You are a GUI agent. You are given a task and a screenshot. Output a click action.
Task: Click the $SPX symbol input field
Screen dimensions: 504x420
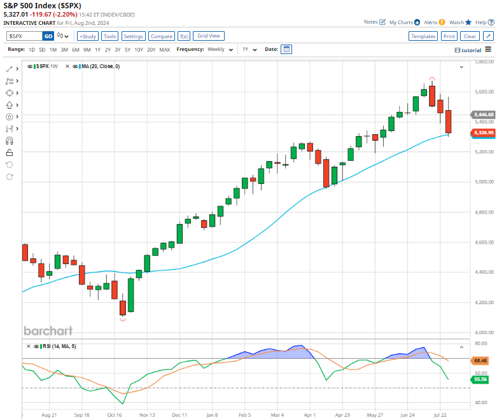(24, 36)
